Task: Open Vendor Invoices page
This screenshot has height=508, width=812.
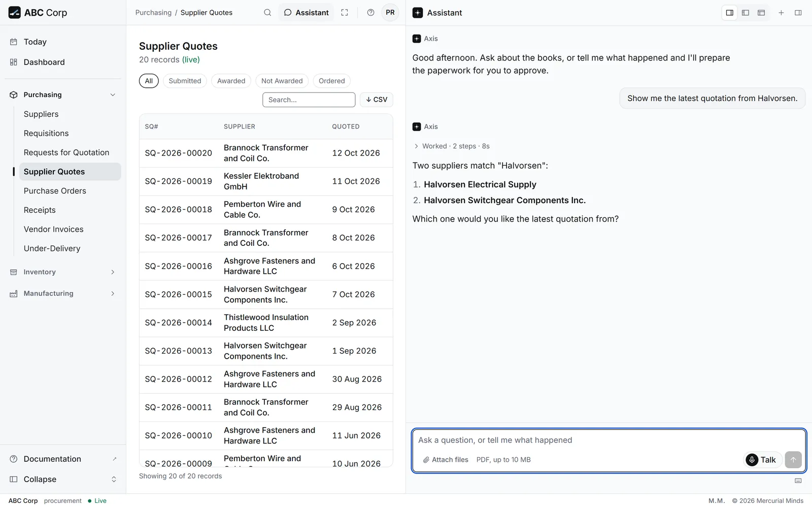Action: [70, 230]
